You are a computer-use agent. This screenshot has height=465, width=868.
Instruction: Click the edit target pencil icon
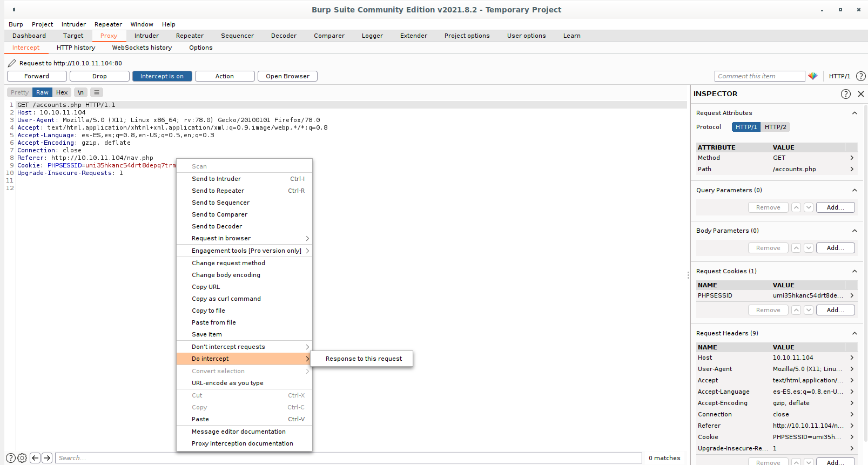[12, 63]
